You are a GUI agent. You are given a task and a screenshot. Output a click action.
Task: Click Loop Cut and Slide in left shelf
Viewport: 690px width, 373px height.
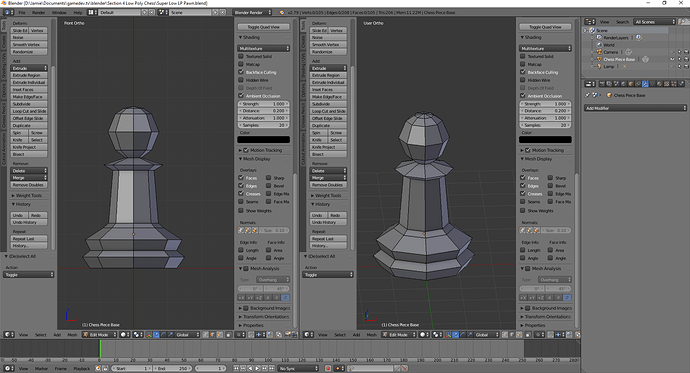[x=29, y=111]
